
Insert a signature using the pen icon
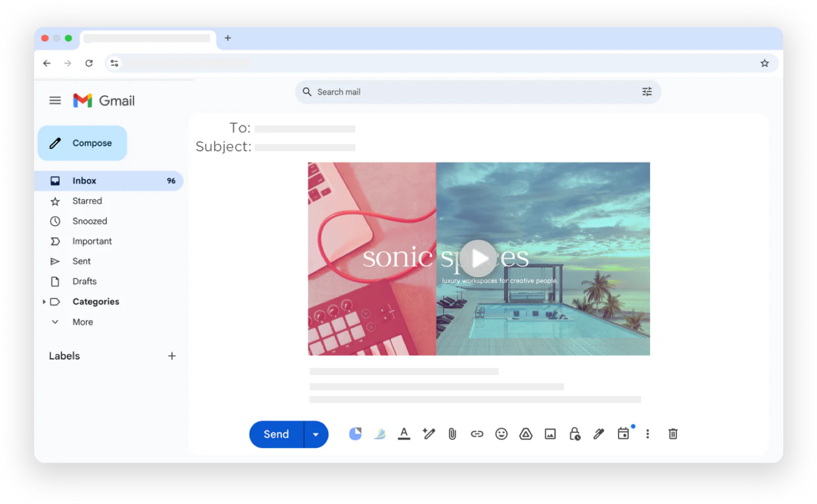click(599, 434)
